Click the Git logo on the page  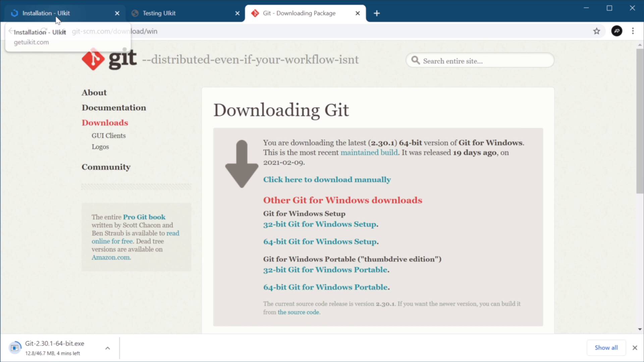93,59
